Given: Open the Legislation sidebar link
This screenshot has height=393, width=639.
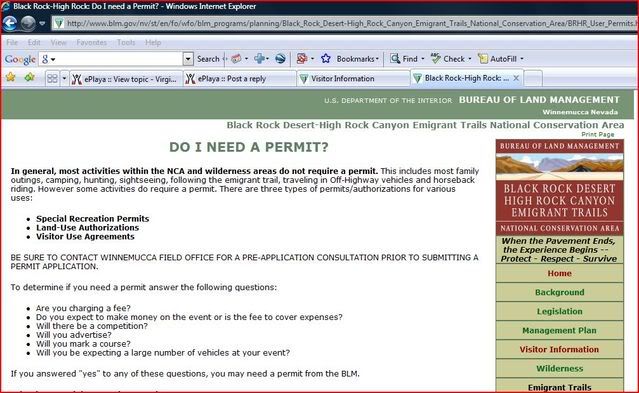Looking at the screenshot, I should coord(560,311).
